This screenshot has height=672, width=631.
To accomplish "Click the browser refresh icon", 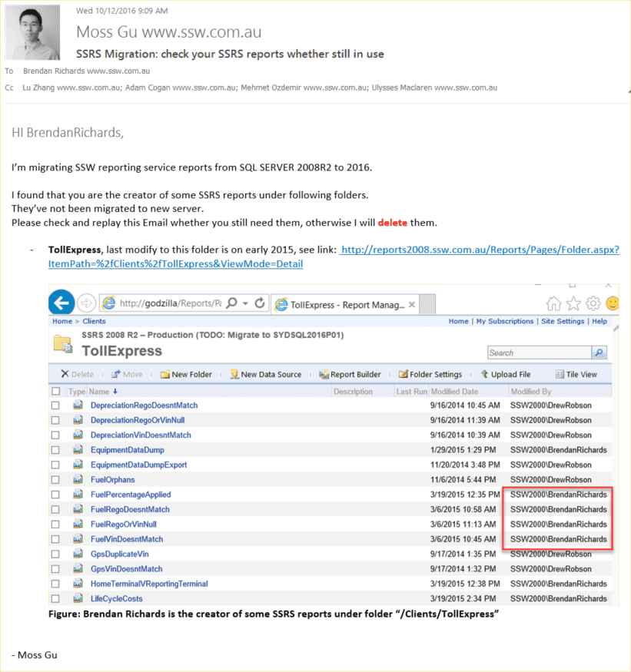I will [x=260, y=303].
